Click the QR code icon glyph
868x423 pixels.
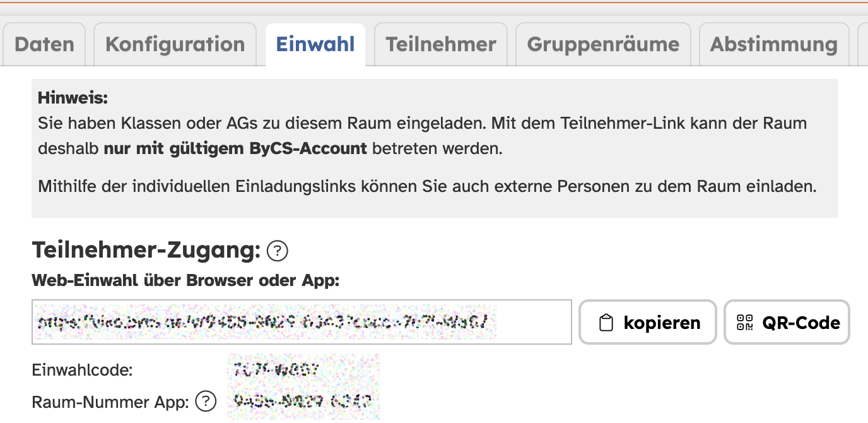pyautogui.click(x=745, y=323)
